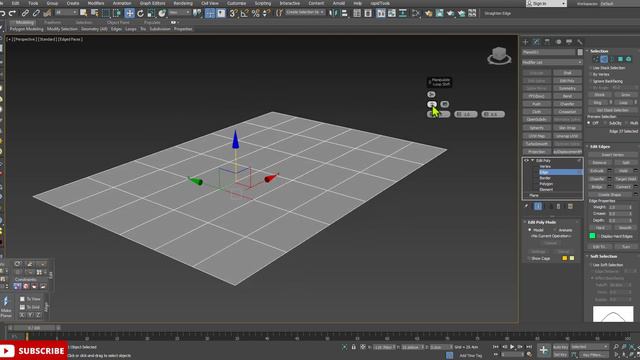640x360 pixels.
Task: Collapse the Selection rollout header
Action: coord(599,51)
